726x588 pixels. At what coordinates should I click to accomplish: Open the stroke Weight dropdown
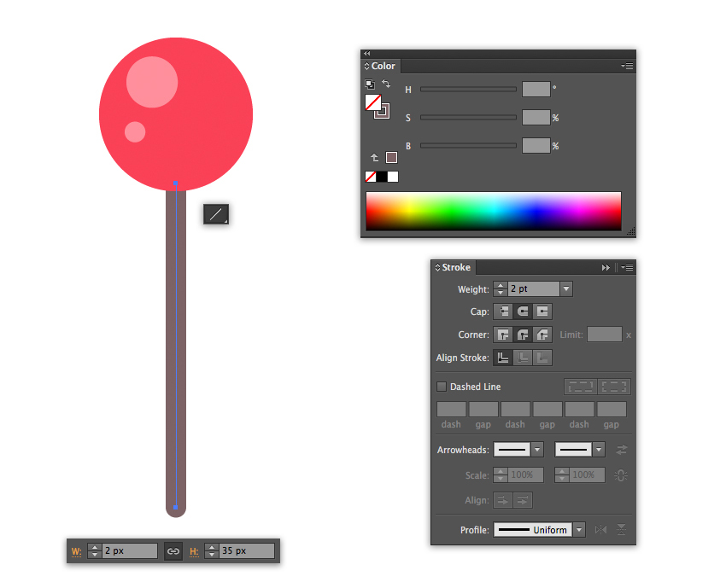click(x=565, y=288)
